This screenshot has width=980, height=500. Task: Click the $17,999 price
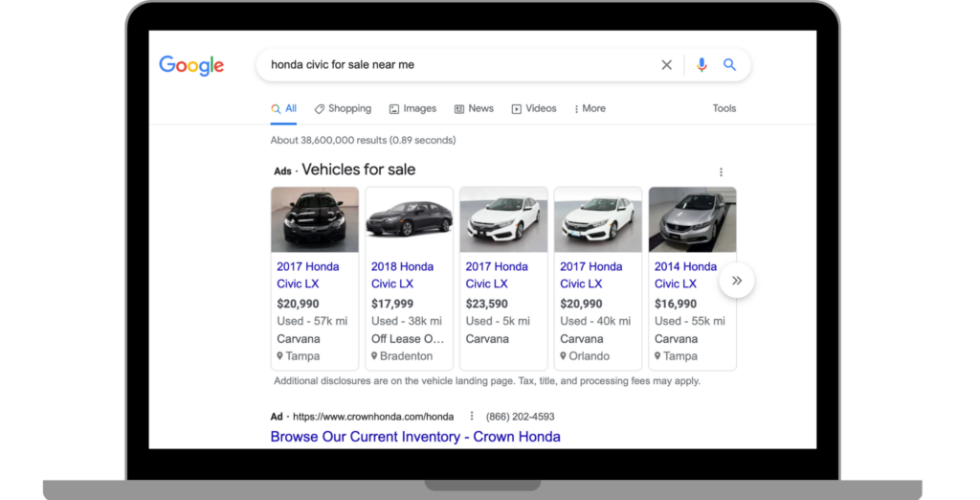point(392,305)
